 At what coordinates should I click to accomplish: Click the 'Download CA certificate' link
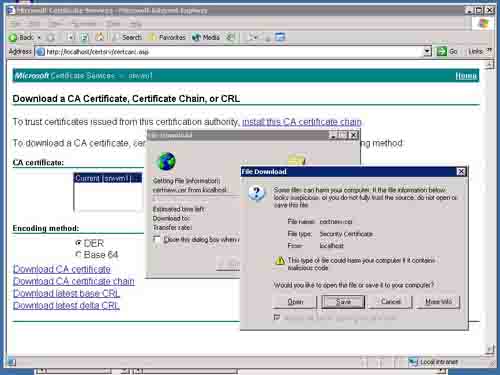(62, 269)
